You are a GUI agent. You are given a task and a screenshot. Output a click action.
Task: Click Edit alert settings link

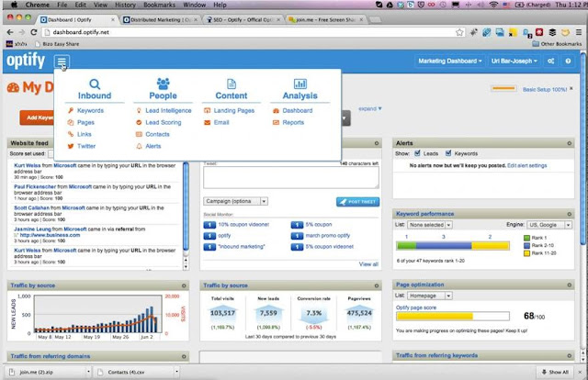(x=526, y=165)
